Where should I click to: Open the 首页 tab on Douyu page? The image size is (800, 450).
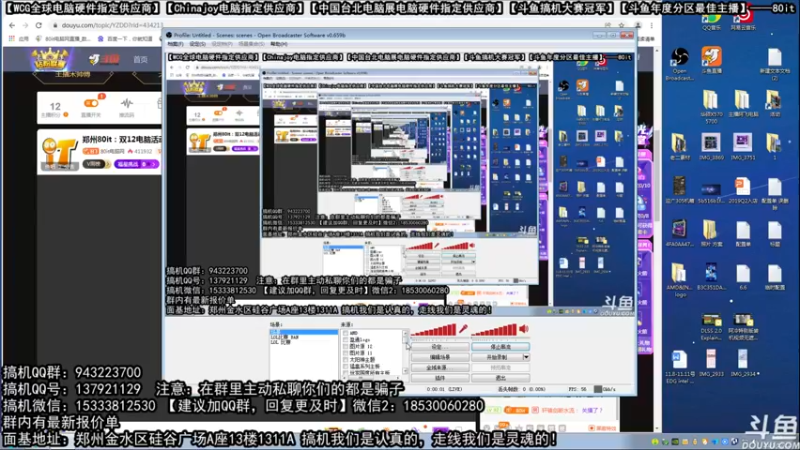click(140, 60)
